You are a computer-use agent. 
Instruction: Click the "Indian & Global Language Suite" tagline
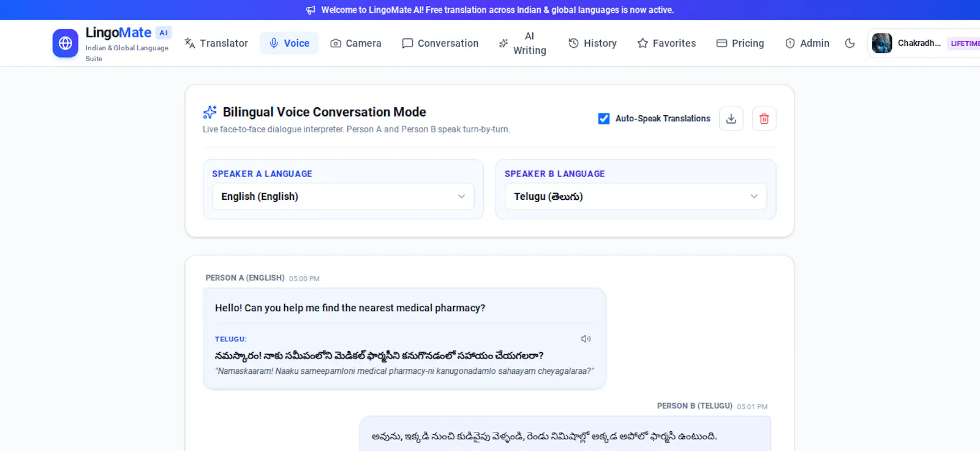[x=127, y=53]
